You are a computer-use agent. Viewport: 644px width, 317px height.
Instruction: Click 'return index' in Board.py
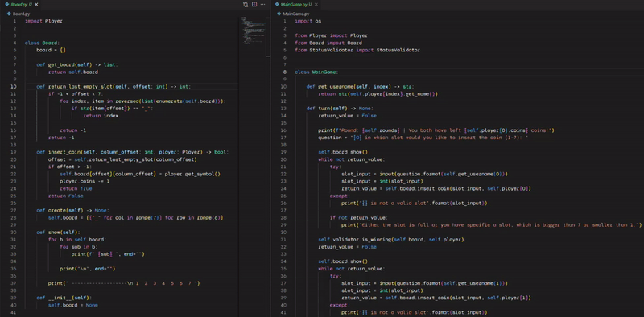click(101, 116)
